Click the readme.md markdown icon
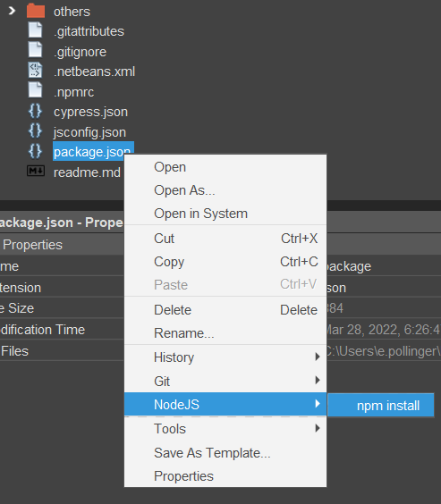The image size is (441, 504). click(x=36, y=171)
